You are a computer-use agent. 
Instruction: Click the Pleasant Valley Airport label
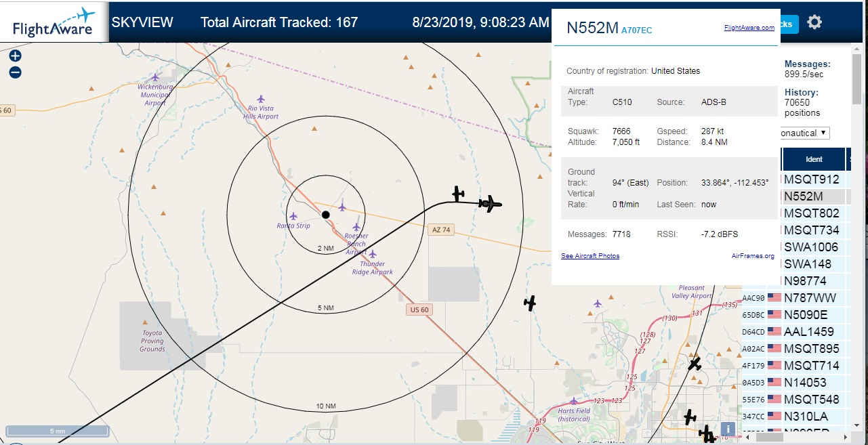[692, 292]
